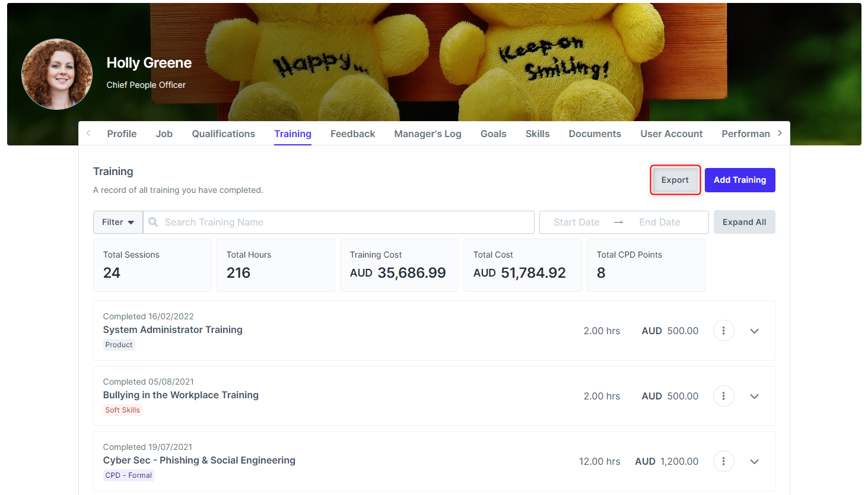This screenshot has width=868, height=495.
Task: Click Expand All button
Action: click(x=744, y=222)
